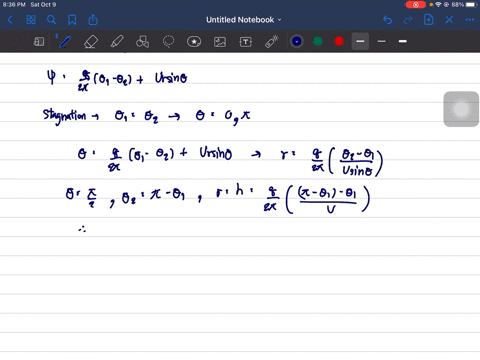The height and width of the screenshot is (360, 480).
Task: Select the Pen tool
Action: point(65,42)
